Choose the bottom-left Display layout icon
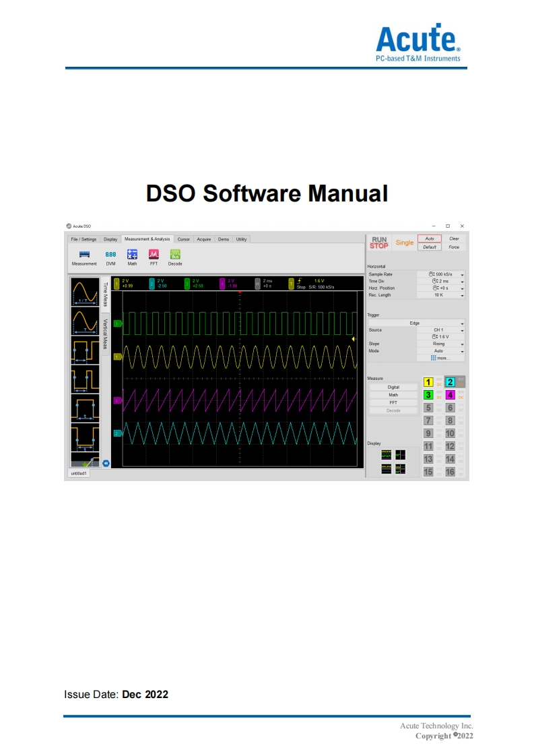 coord(387,469)
